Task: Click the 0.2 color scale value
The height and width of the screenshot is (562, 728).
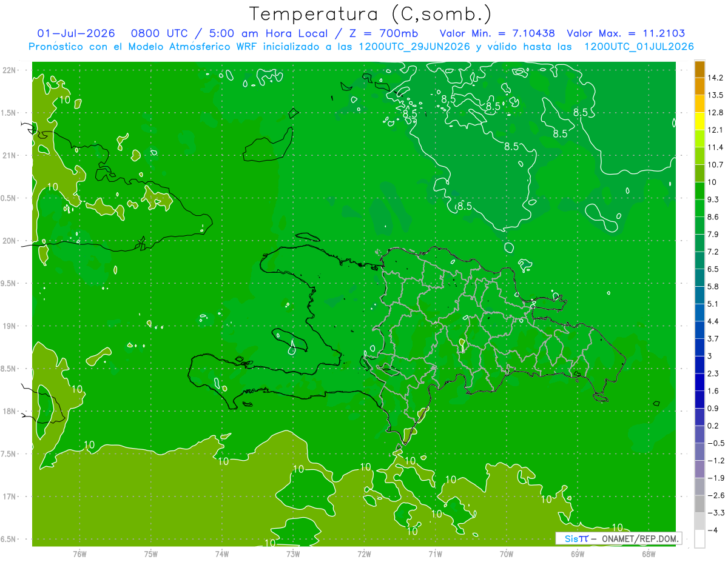Action: point(713,426)
